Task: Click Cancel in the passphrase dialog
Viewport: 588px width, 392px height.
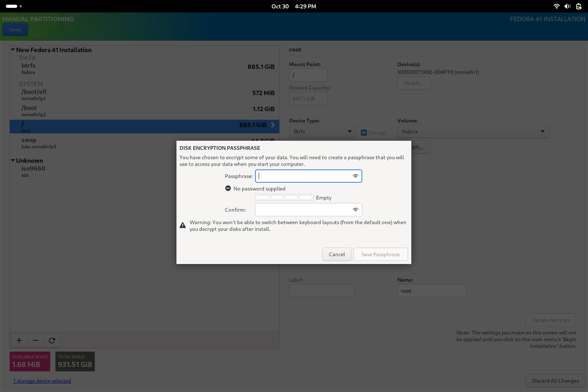Action: [x=337, y=254]
